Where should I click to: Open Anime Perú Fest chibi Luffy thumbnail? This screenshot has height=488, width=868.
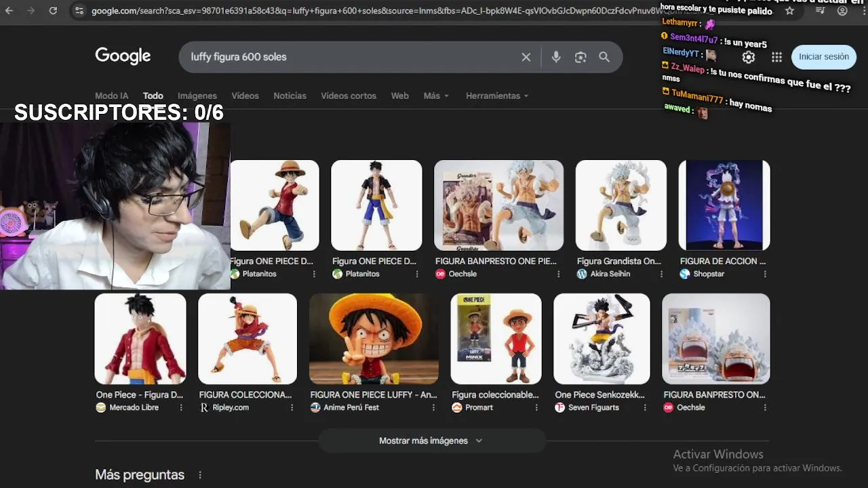pos(374,339)
